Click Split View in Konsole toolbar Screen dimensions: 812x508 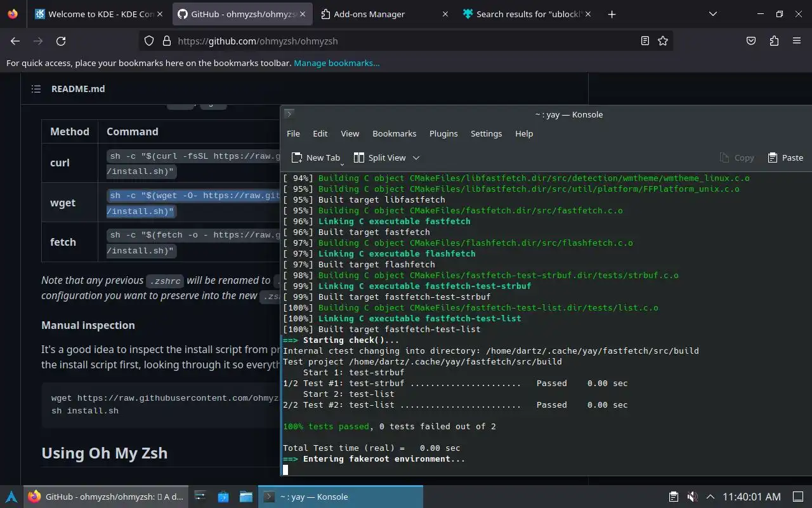(x=379, y=157)
